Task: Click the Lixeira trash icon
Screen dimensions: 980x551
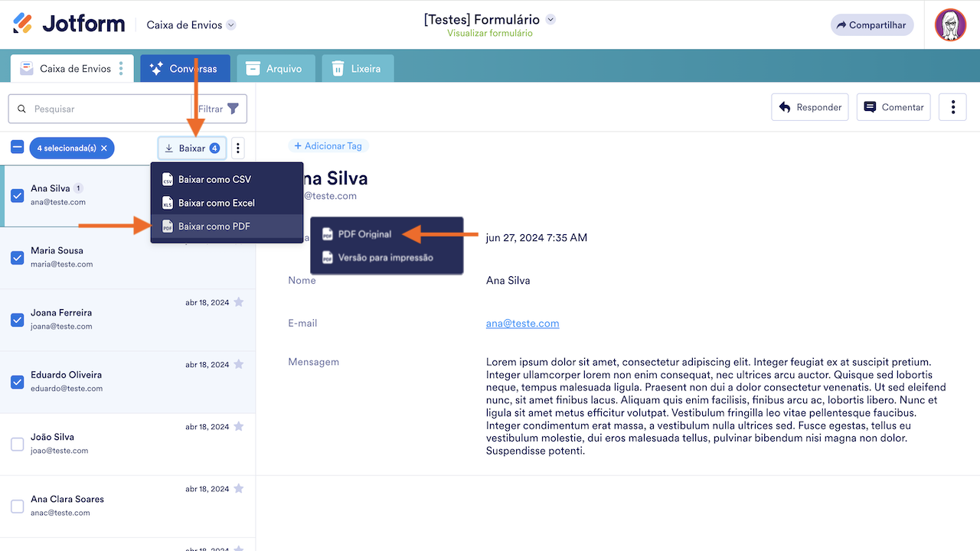Action: click(x=338, y=69)
